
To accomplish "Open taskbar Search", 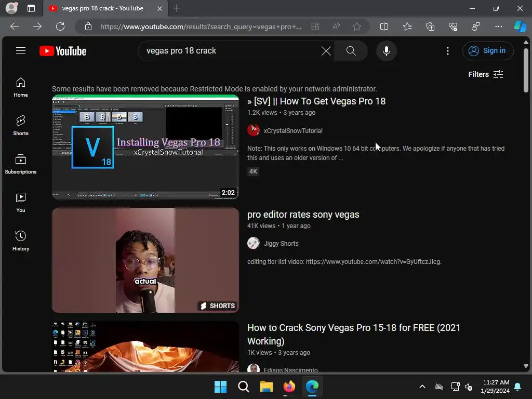I will tap(243, 387).
